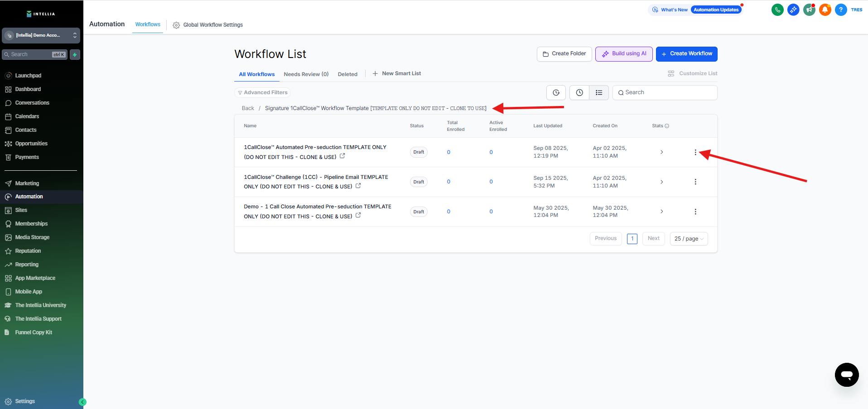Viewport: 868px width, 409px height.
Task: Open three-dot menu for Demo workflow row
Action: [695, 212]
